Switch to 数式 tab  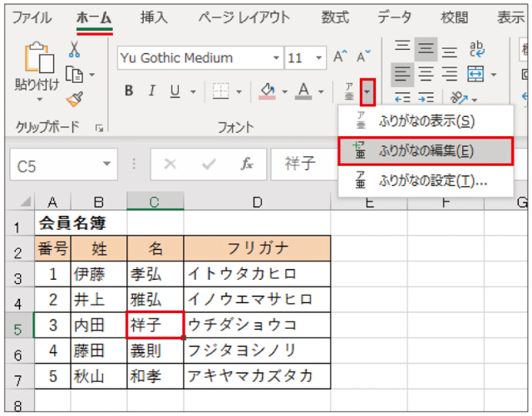coord(335,17)
